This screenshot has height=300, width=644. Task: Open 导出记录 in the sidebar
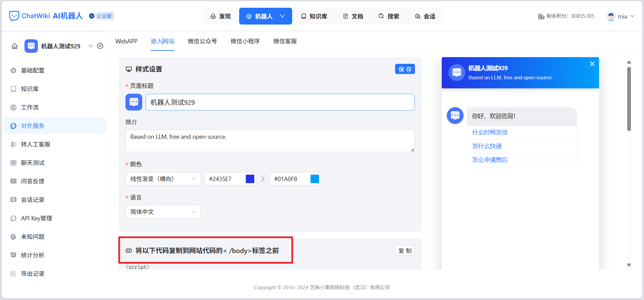click(55, 273)
